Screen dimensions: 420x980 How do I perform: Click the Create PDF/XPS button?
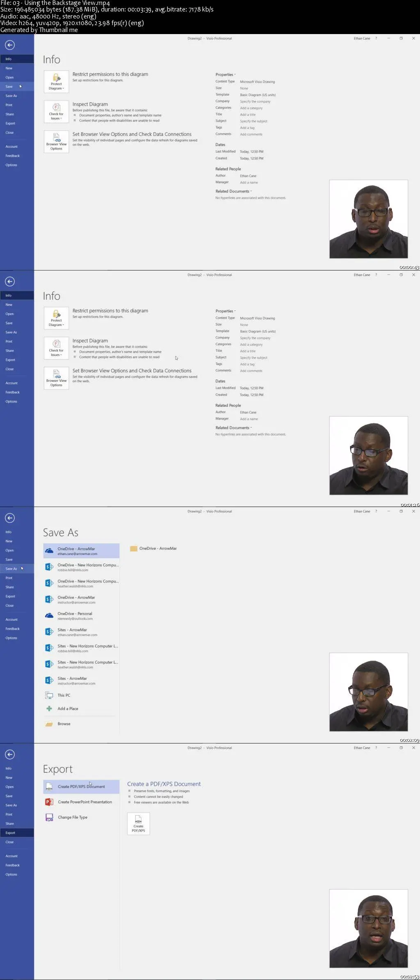[139, 823]
